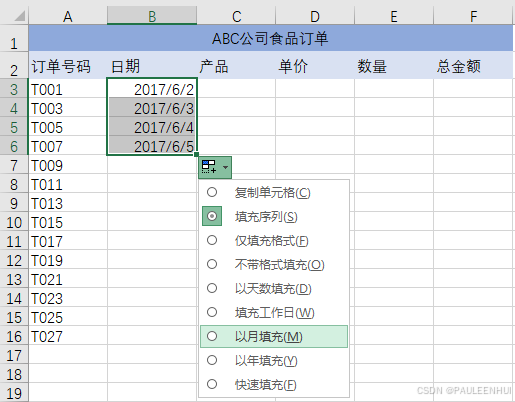Click the 产品 header cell

(236, 65)
